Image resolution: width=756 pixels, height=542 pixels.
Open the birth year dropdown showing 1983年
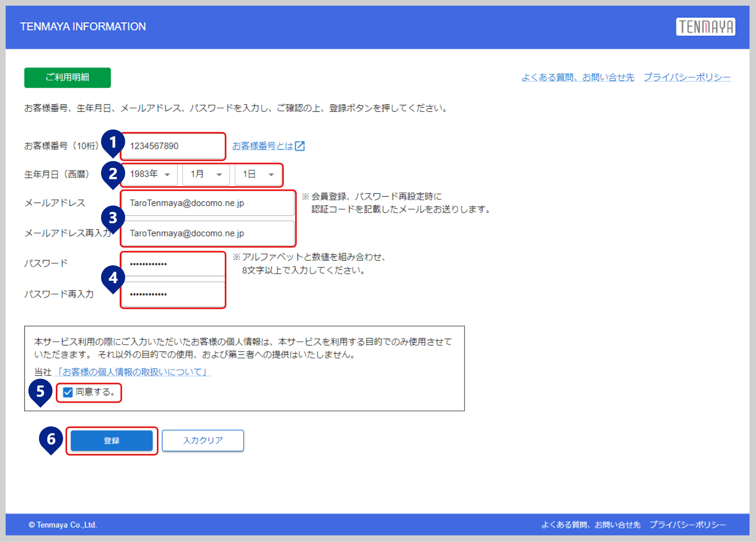[x=150, y=174]
